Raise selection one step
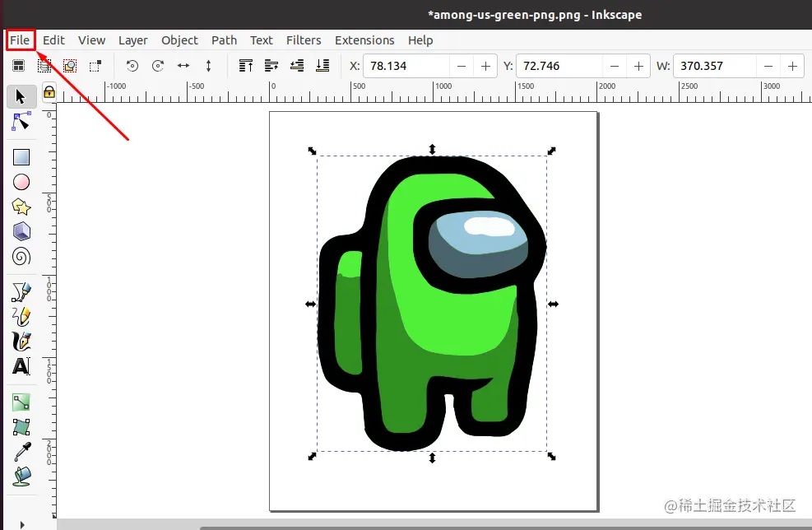Screen dimensions: 812x530 click(271, 66)
